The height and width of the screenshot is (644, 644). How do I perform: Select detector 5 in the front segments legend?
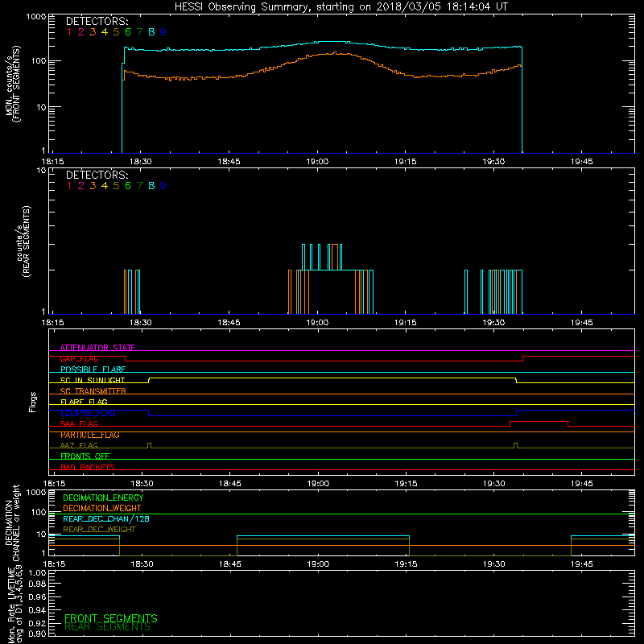tap(116, 32)
